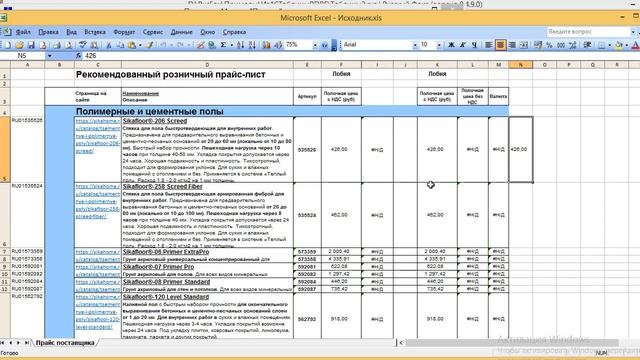Open Sikafloor-258 Screed Fiber site link
This screenshot has width=640, height=360.
pos(98,201)
